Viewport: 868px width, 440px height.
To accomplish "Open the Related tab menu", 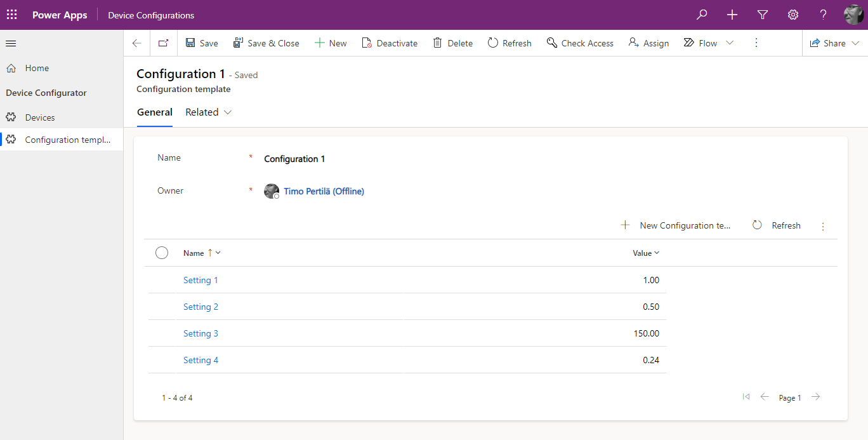I will tap(208, 112).
